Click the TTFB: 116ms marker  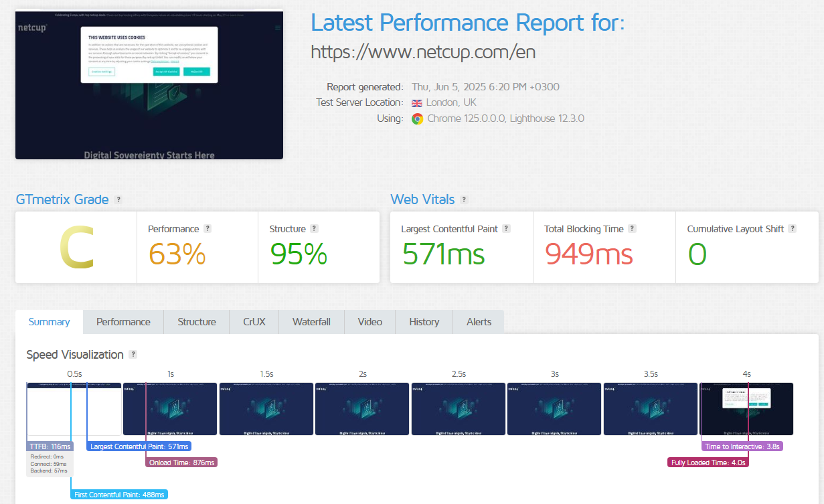[50, 446]
